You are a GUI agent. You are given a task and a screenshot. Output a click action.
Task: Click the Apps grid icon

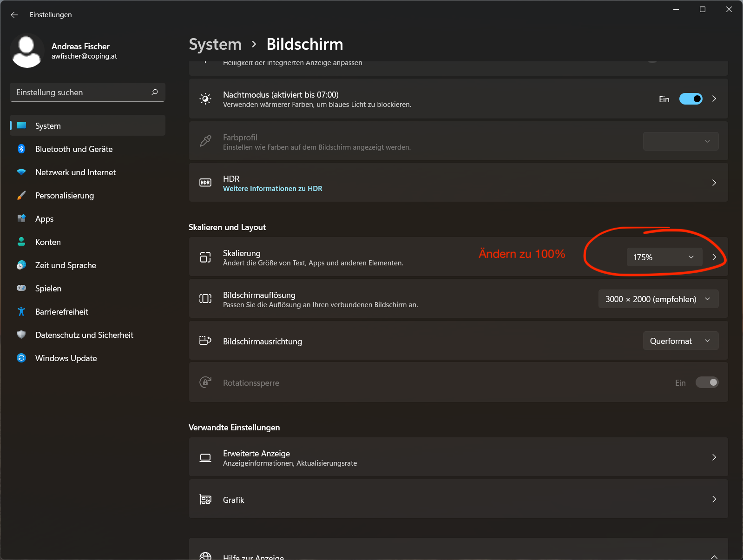point(21,218)
